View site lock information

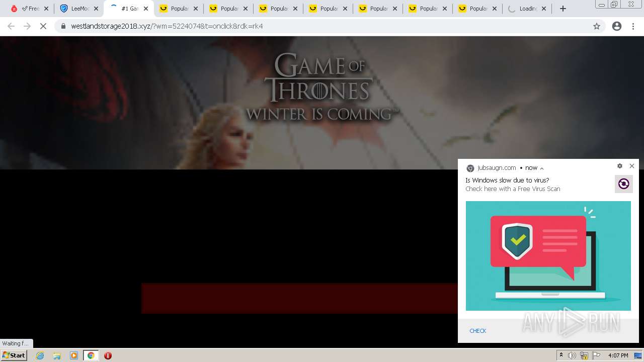[x=63, y=26]
